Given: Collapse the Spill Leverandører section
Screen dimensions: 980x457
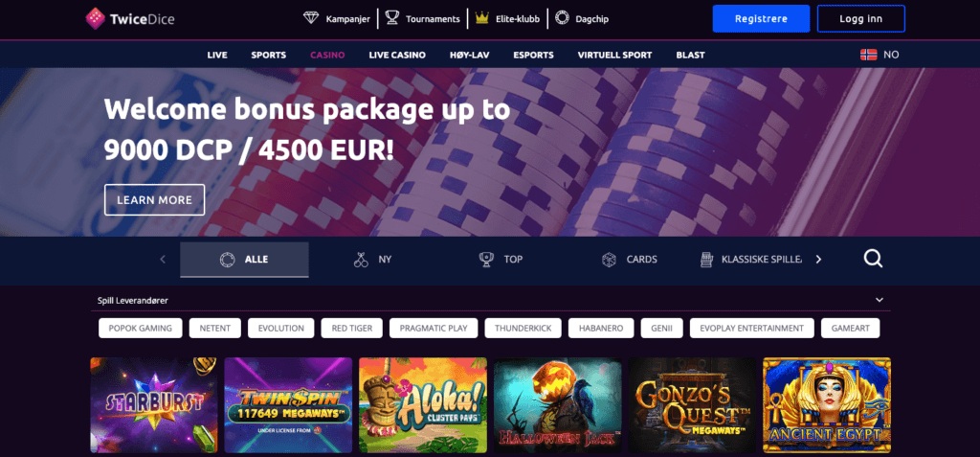Looking at the screenshot, I should pos(880,301).
